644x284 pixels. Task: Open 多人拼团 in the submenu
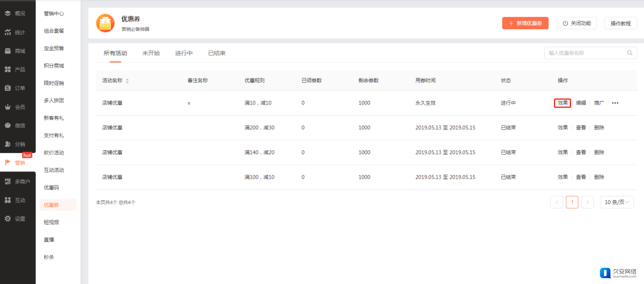tap(54, 101)
